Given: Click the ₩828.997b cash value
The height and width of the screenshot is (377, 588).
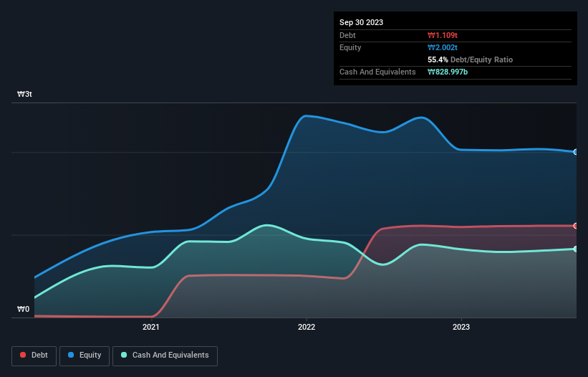Looking at the screenshot, I should 448,72.
